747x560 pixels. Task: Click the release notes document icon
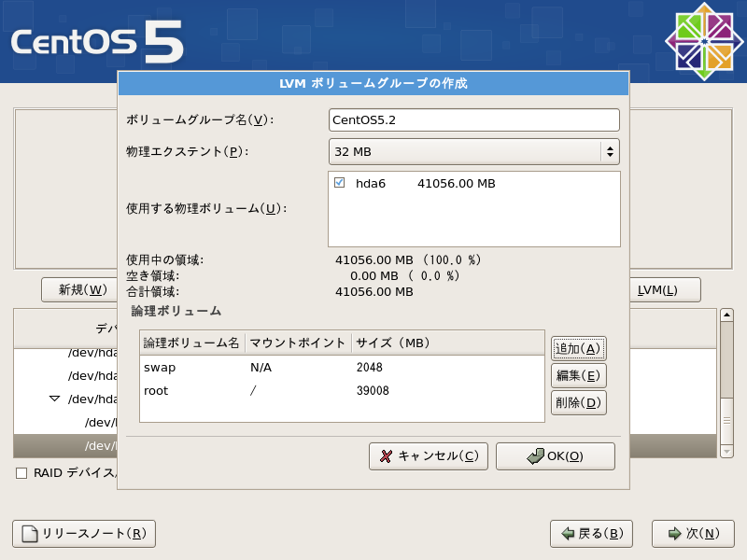(30, 534)
